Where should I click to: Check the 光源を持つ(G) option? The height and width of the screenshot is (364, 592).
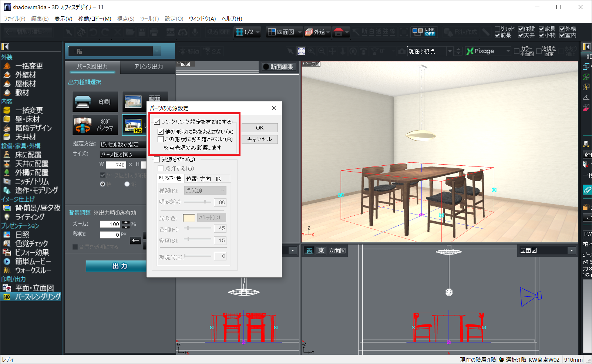(x=157, y=159)
